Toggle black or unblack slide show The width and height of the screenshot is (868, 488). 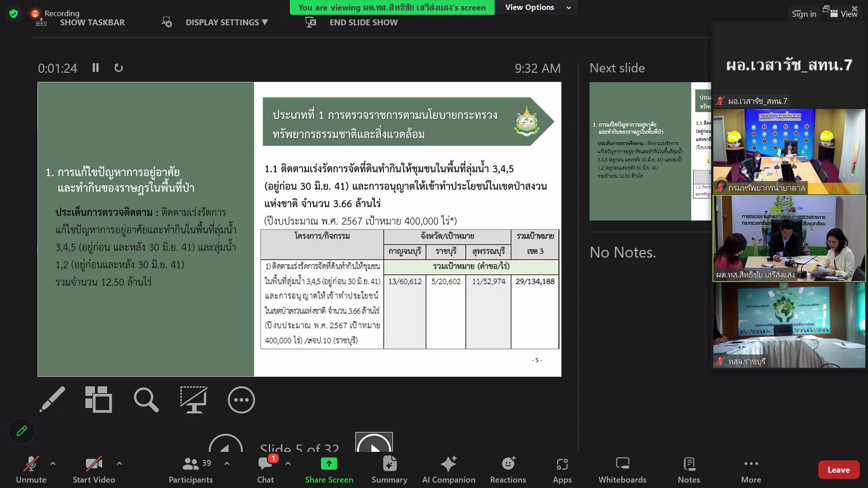coord(193,399)
